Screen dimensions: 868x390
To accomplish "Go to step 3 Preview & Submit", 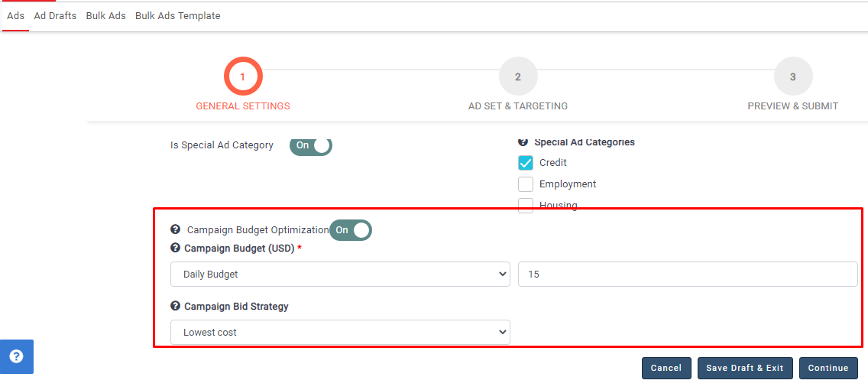I will [792, 76].
